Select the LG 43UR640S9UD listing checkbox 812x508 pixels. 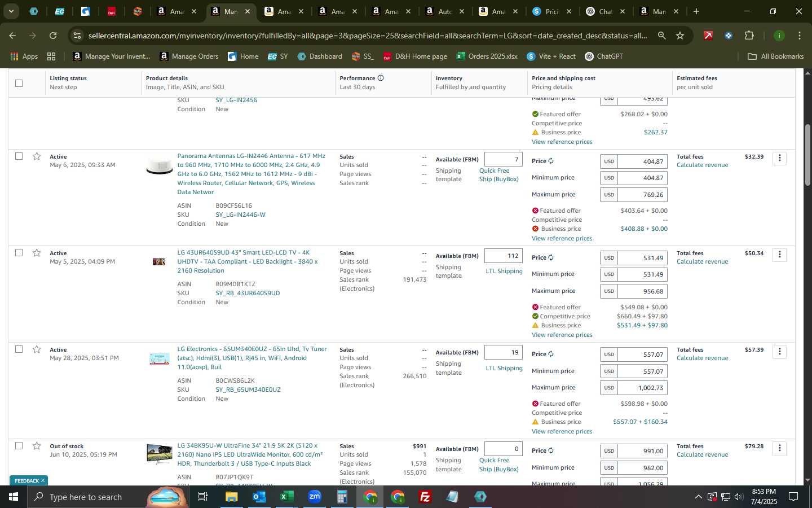click(x=19, y=252)
